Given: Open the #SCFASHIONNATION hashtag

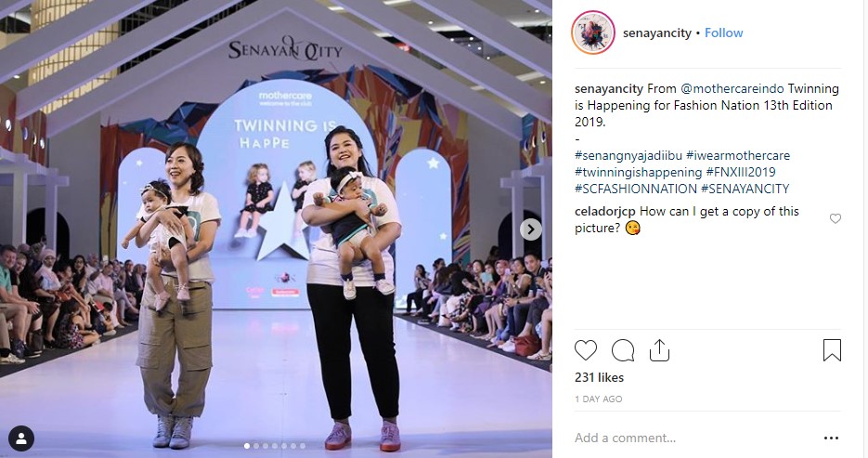Looking at the screenshot, I should click(x=636, y=189).
